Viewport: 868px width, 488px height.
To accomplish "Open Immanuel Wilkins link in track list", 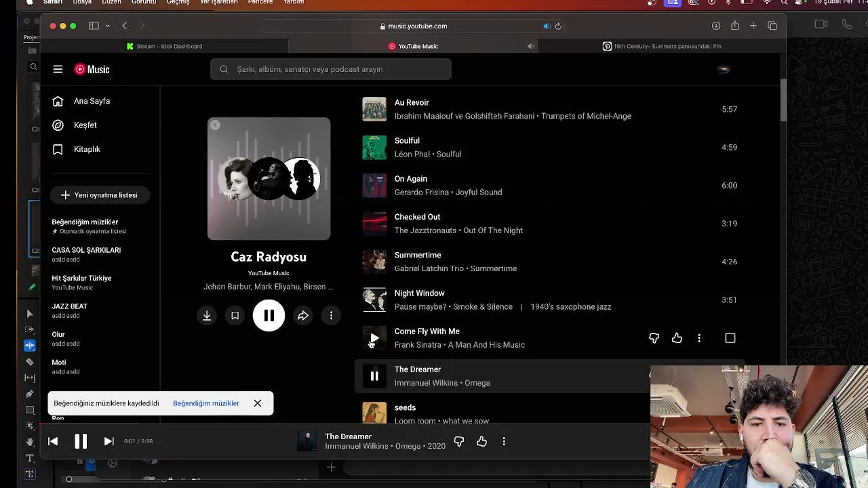I will click(x=427, y=383).
